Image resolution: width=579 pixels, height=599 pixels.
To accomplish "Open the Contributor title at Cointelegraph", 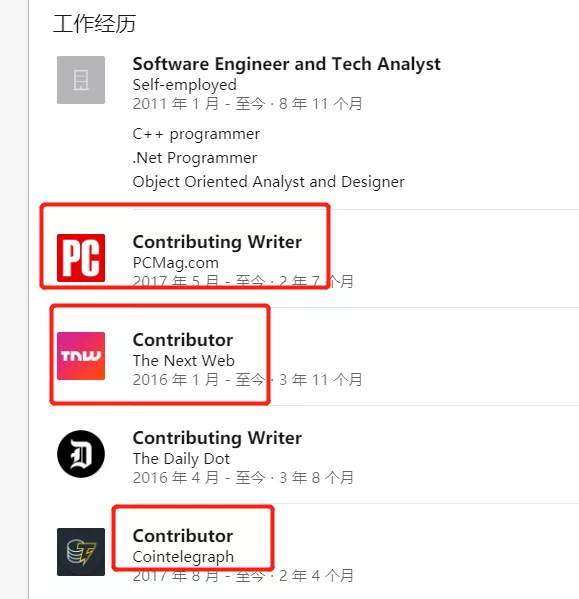I will coord(183,536).
